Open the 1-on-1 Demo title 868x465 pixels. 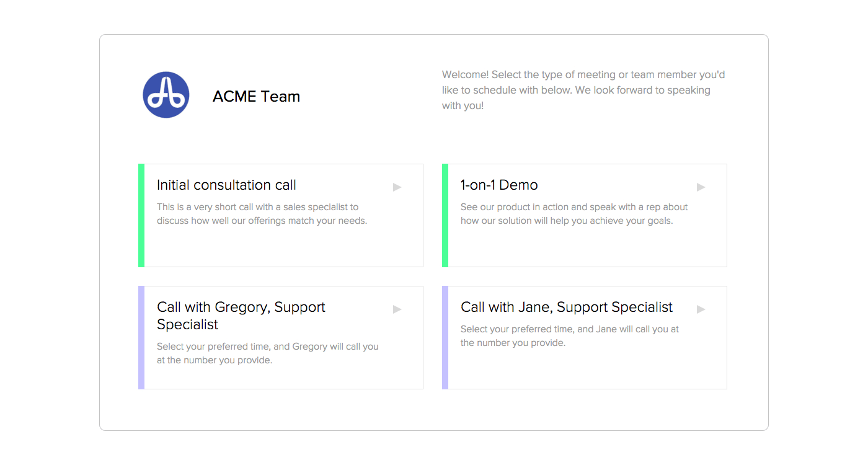(499, 185)
